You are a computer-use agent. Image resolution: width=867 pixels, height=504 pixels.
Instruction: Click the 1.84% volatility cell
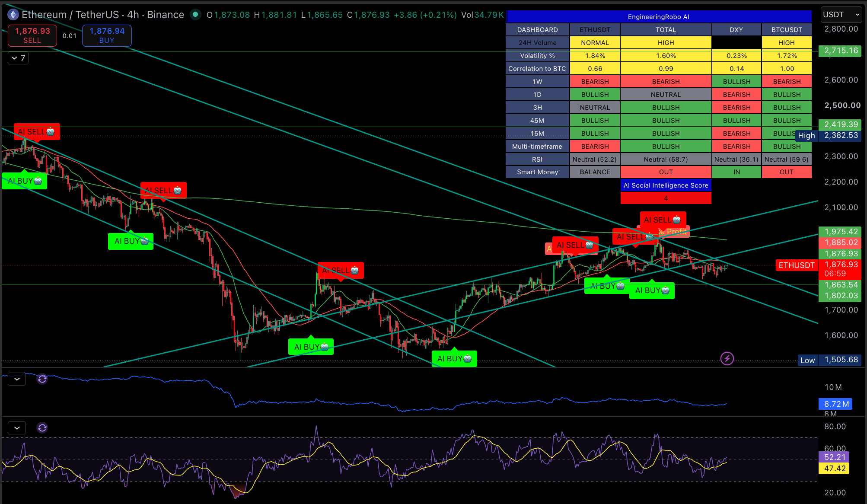point(595,56)
